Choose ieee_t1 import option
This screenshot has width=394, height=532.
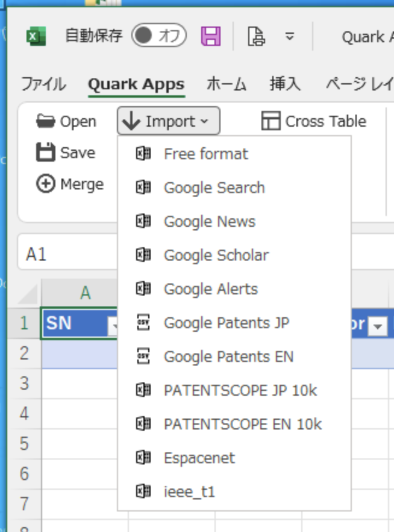[234, 491]
